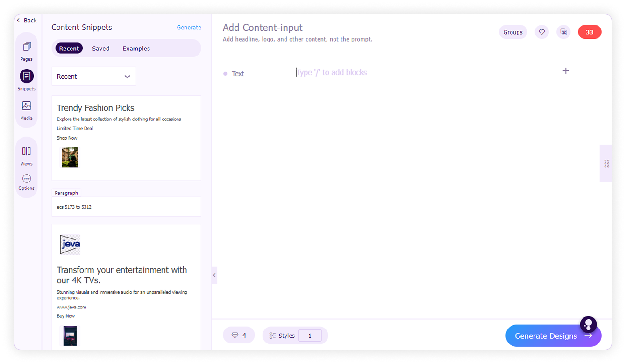Click the Text block type label
This screenshot has width=626, height=364.
[x=238, y=74]
